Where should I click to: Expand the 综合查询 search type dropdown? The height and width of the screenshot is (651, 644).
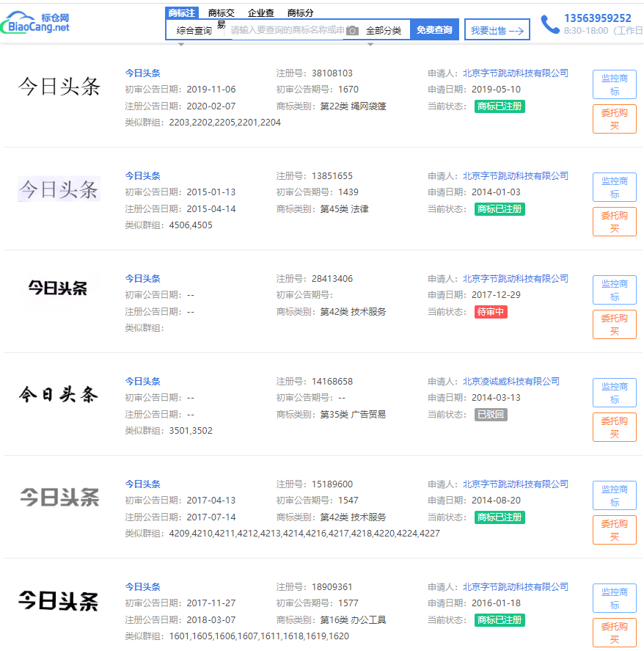(194, 30)
